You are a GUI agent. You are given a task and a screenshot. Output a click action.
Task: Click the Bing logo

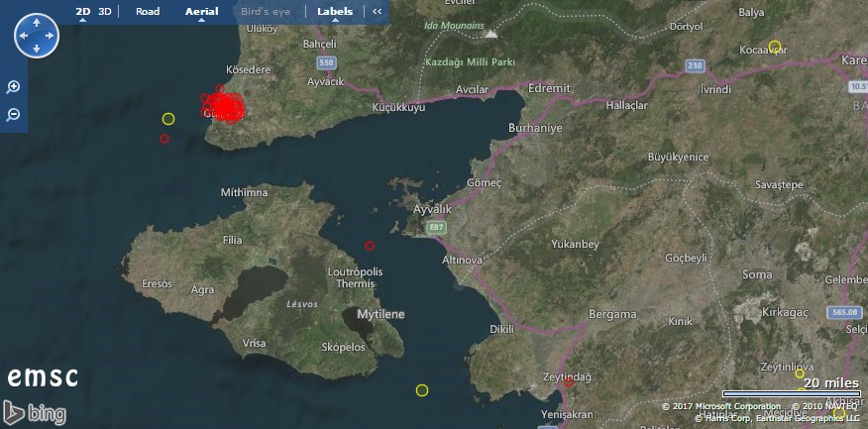tap(35, 412)
